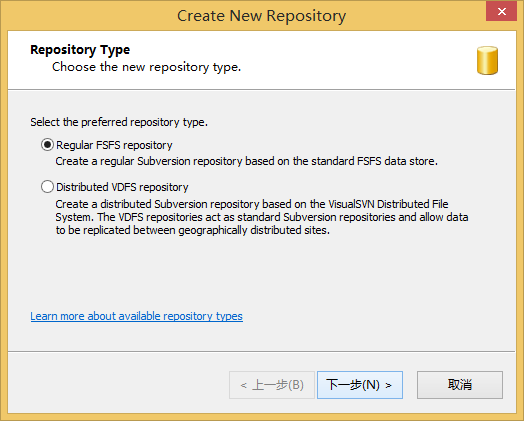The image size is (524, 421).
Task: Close the Create New Repository dialog
Action: click(x=501, y=12)
